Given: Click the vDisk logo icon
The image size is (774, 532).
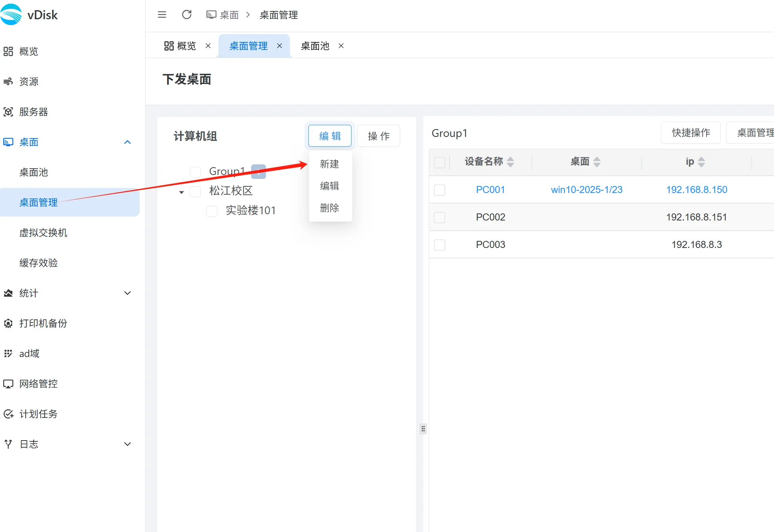Looking at the screenshot, I should click(x=11, y=15).
